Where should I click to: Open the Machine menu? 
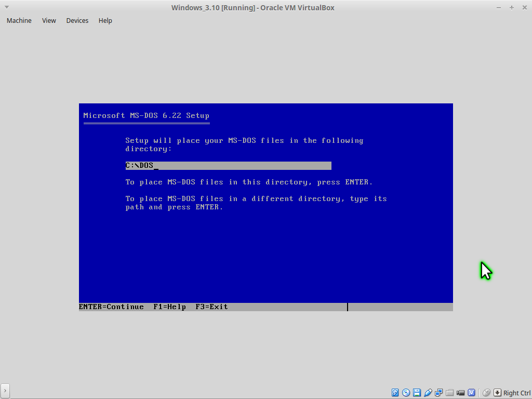[19, 21]
